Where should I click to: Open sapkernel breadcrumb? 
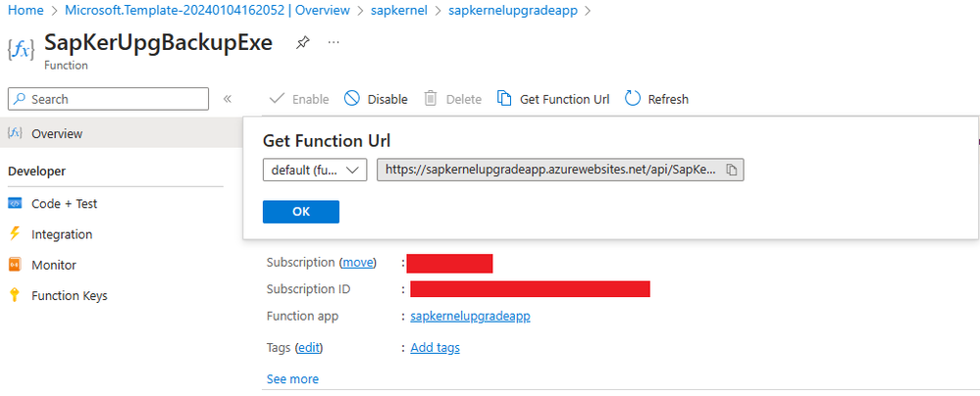[x=399, y=10]
